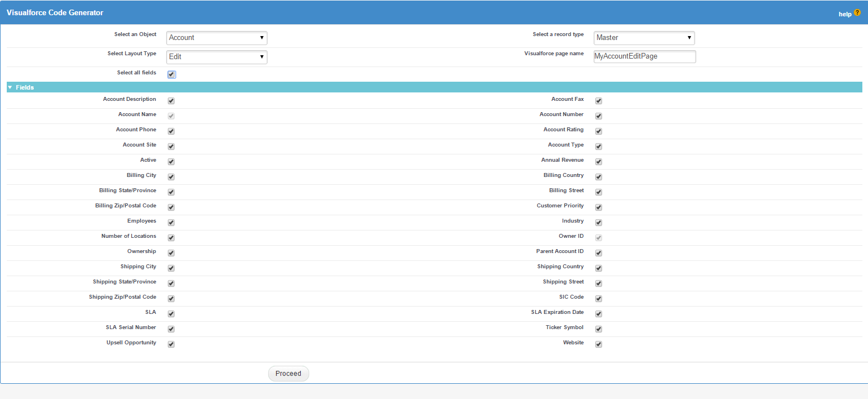Click the Account Name field label
This screenshot has width=868, height=399.
(137, 114)
